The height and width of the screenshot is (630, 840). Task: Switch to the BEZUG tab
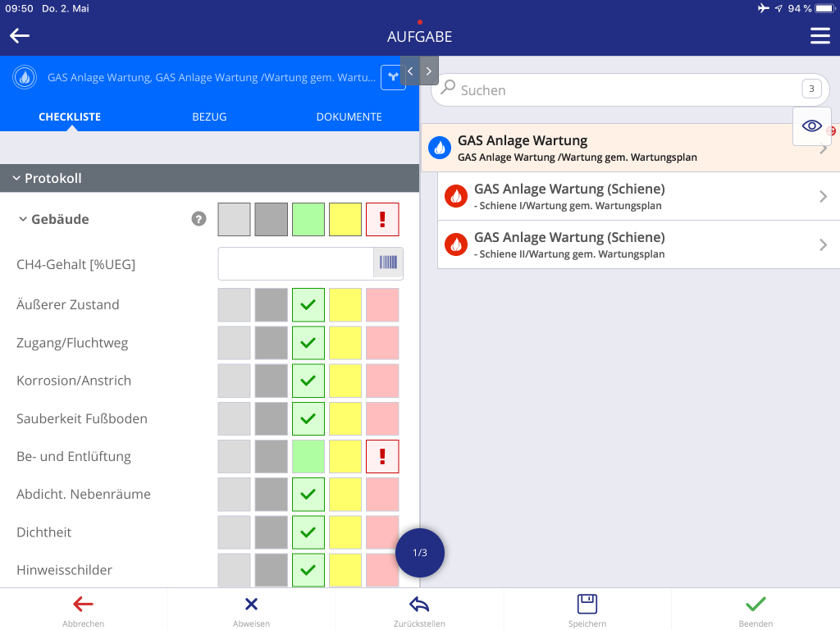[209, 116]
